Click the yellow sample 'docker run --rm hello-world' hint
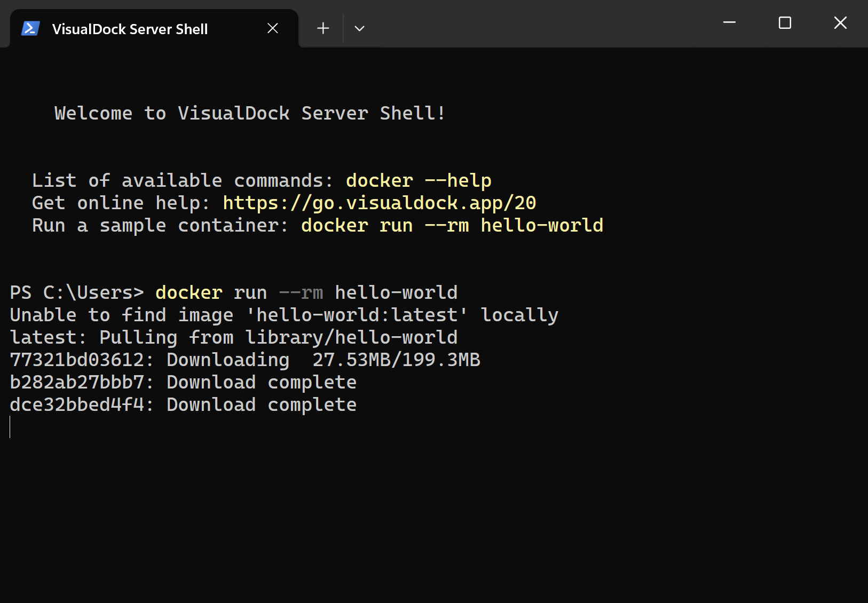The height and width of the screenshot is (603, 868). tap(452, 225)
